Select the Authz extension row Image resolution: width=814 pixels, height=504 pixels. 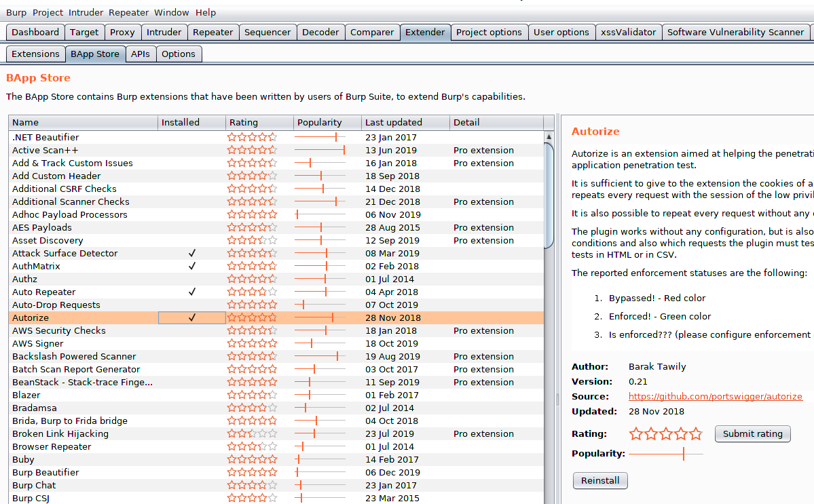276,279
